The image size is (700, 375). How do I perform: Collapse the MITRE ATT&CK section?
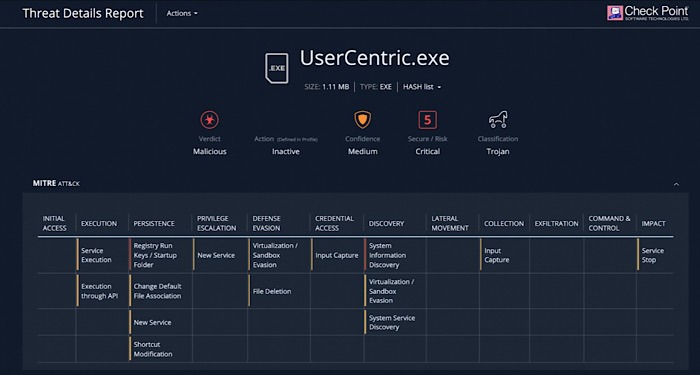click(x=676, y=184)
